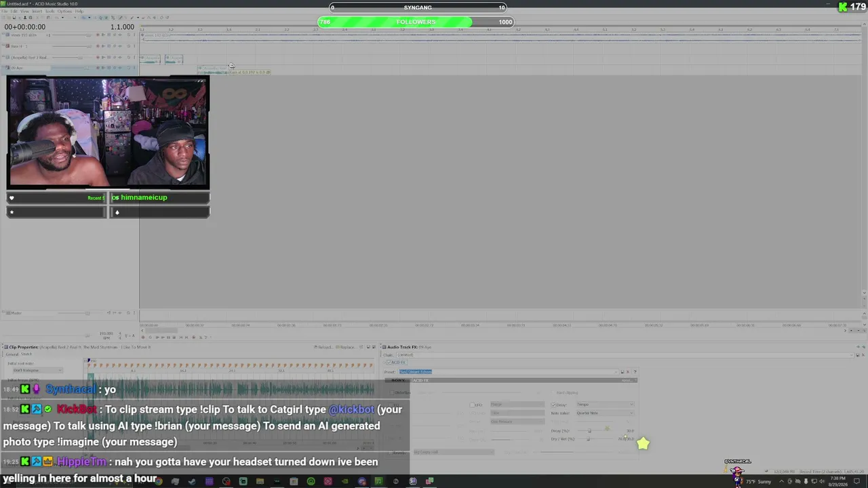Open the Don't transpose root note dropdown

(37, 370)
